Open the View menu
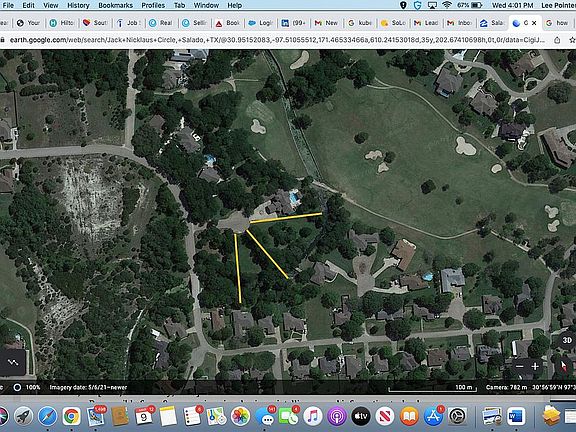Viewport: 576px width, 432px height. pos(51,5)
